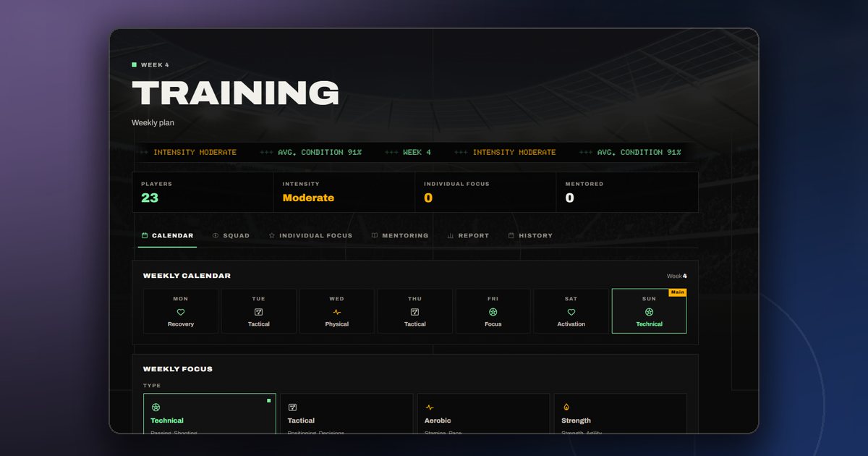Click the ball icon on Sunday Technical
The image size is (868, 456).
(x=650, y=312)
